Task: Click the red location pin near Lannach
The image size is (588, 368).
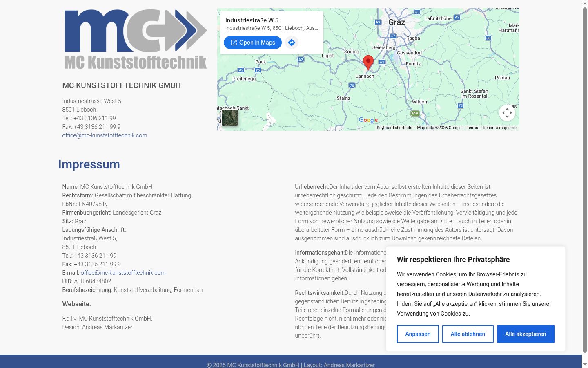Action: pos(368,63)
